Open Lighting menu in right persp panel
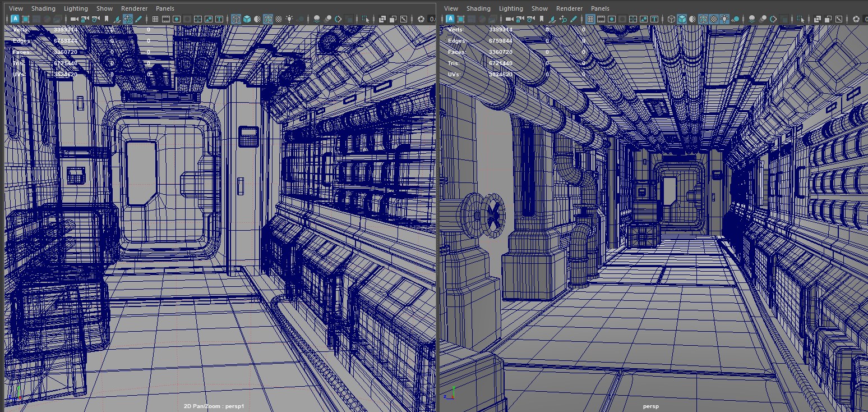868x412 pixels. click(x=511, y=8)
